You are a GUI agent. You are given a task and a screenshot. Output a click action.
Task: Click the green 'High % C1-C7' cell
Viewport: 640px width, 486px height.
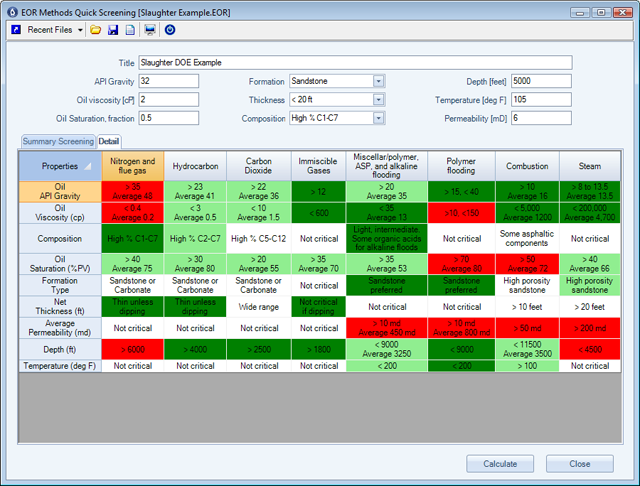(x=133, y=239)
